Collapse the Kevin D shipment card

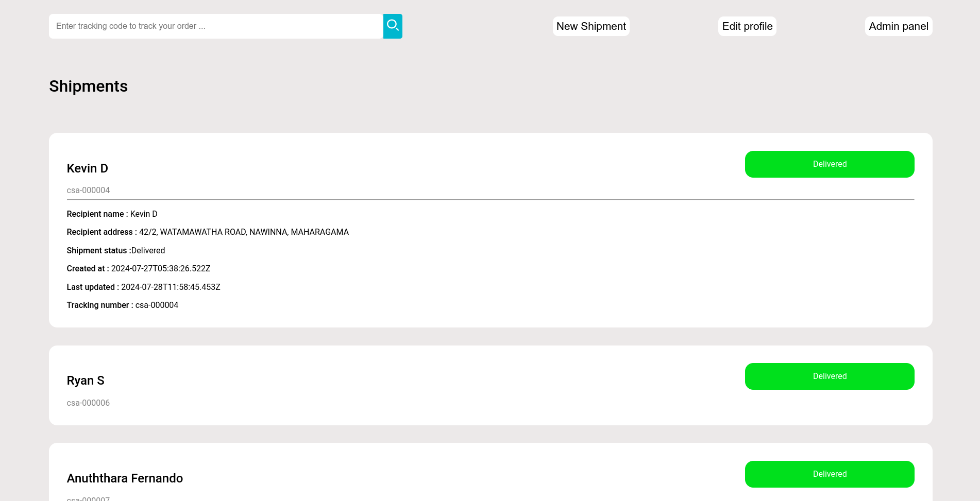[x=87, y=168]
